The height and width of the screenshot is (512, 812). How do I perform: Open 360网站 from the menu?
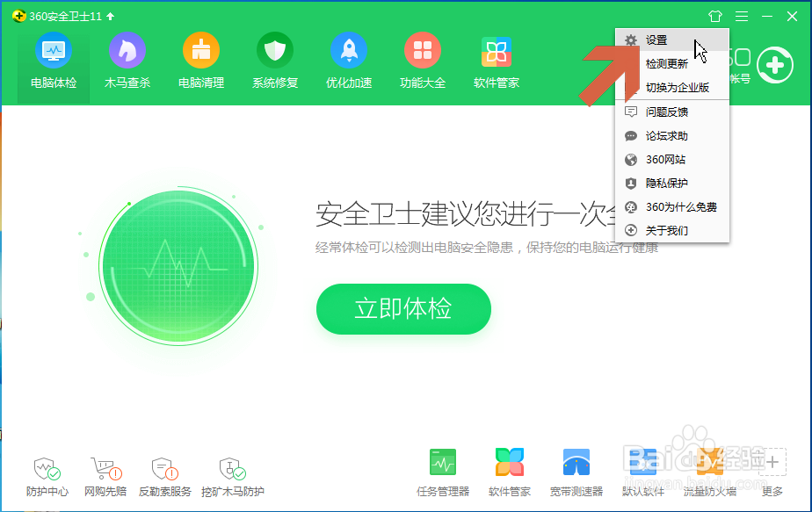[672, 160]
